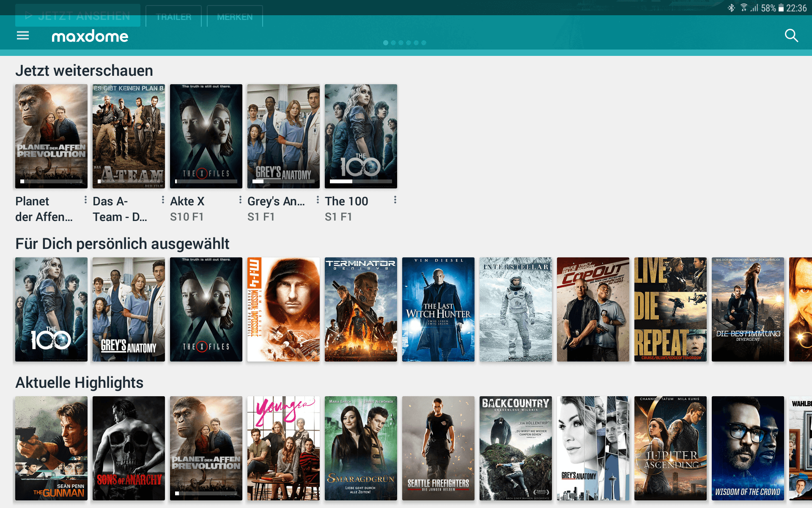
Task: Open options menu for The 100
Action: coord(395,200)
